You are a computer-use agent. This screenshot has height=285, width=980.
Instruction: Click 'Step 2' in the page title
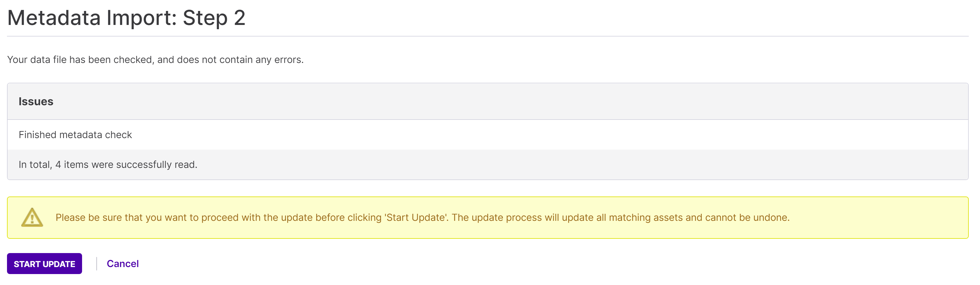click(x=214, y=18)
